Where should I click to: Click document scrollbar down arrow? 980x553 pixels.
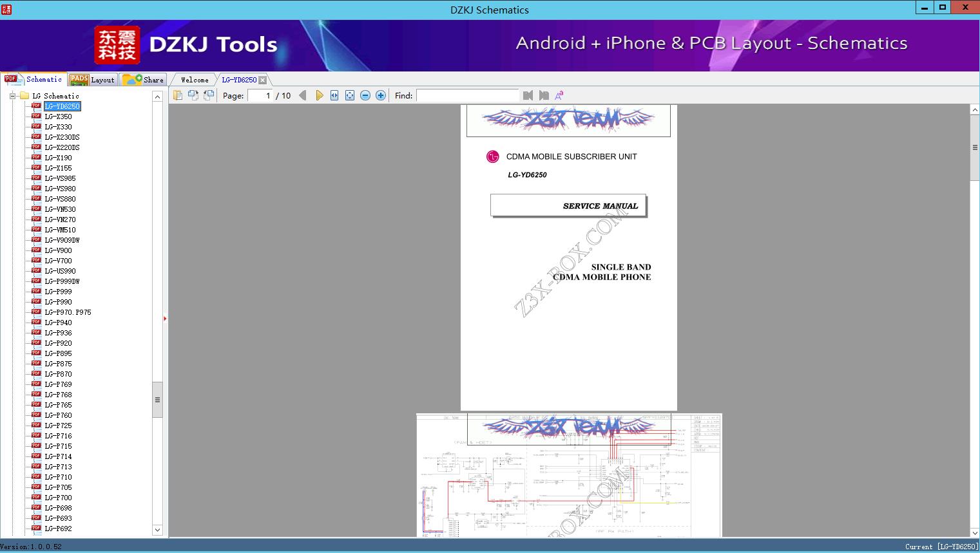pyautogui.click(x=975, y=532)
